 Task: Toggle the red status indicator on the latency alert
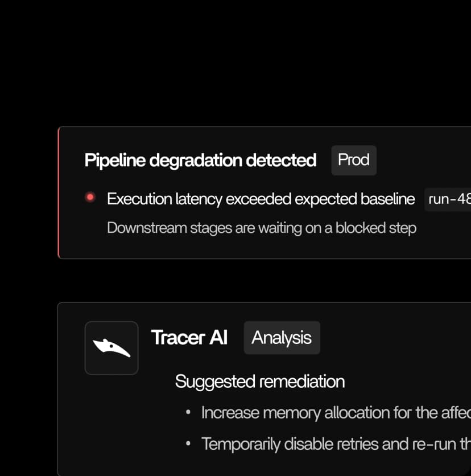tap(90, 197)
